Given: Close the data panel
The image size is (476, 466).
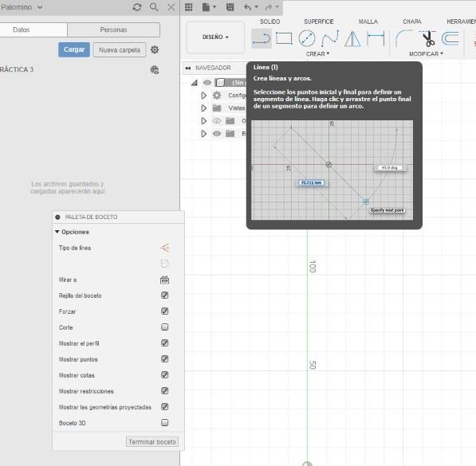Looking at the screenshot, I should coord(171,7).
